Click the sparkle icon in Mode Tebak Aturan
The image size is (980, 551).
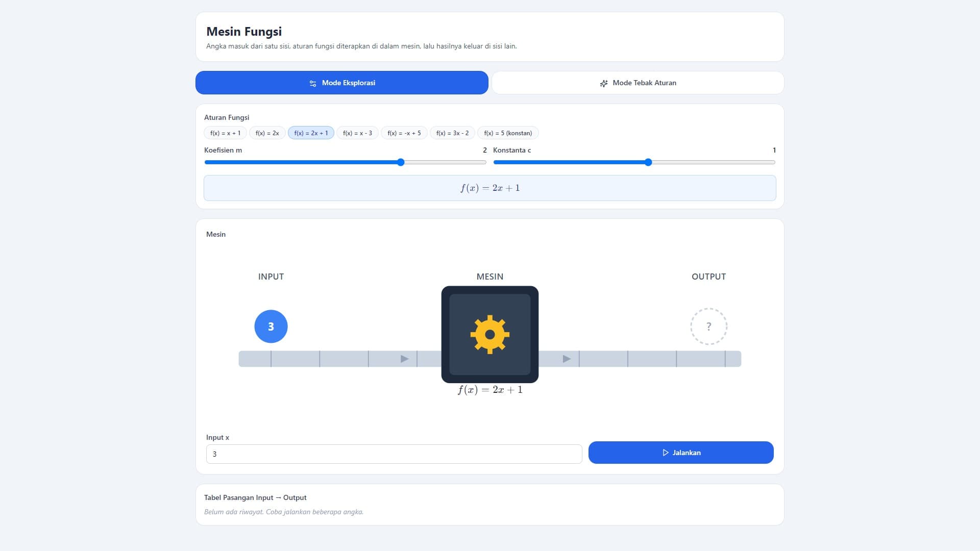604,83
